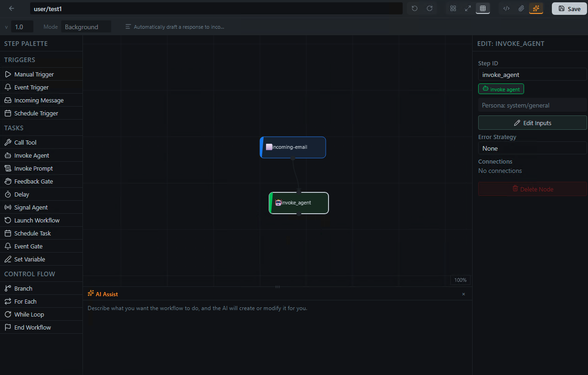Click the attachment paperclip icon
This screenshot has width=588, height=375.
pos(521,8)
